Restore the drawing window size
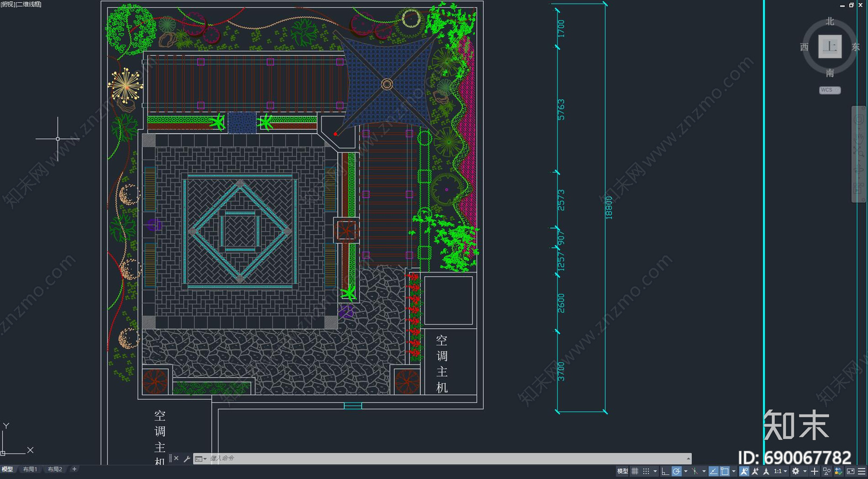Viewport: 868px width, 479px height. pos(851,5)
